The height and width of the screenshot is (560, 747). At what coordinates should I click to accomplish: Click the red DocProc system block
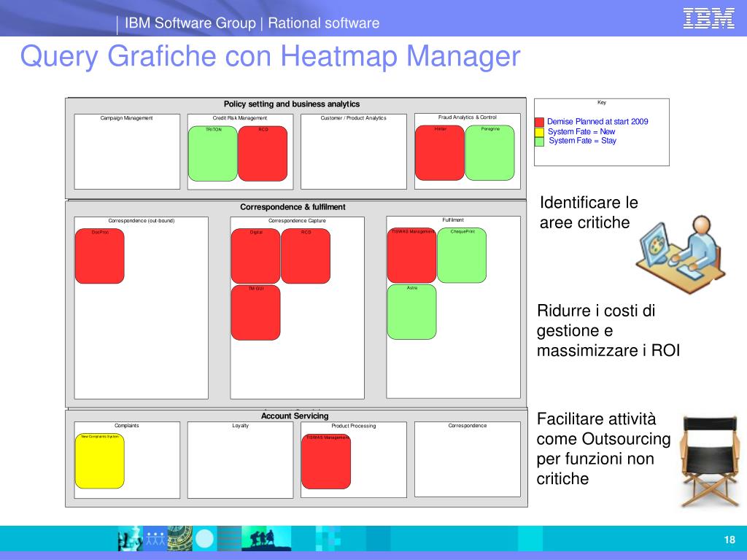(99, 256)
